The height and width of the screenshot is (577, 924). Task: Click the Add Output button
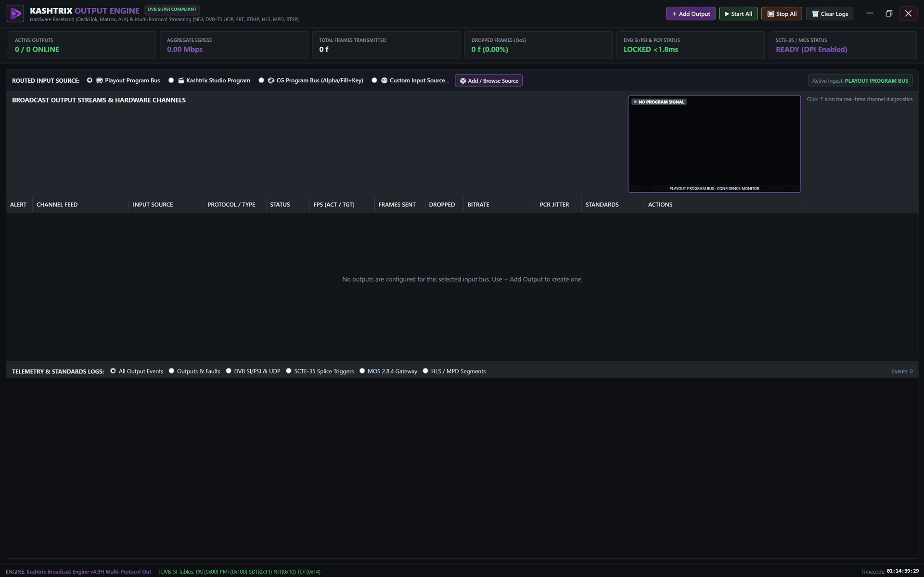pos(691,14)
